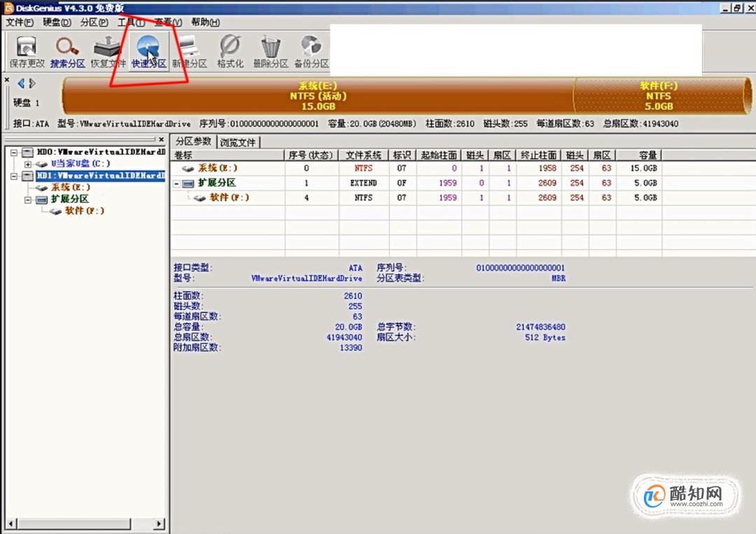756x534 pixels.
Task: Select the 扩展分区 row label in table
Action: tap(217, 183)
